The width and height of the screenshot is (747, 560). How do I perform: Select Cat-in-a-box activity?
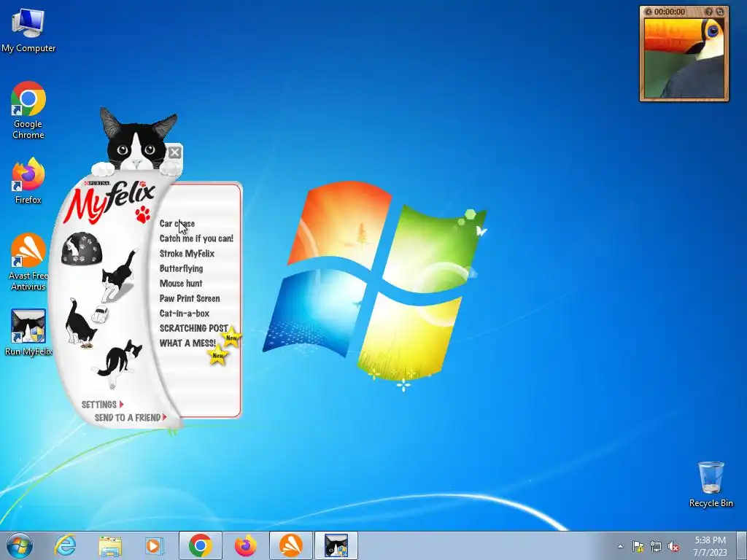[x=185, y=314]
